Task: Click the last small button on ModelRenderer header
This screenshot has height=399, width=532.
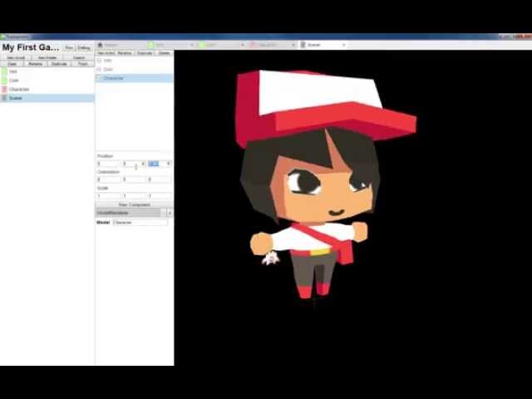Action: [170, 213]
